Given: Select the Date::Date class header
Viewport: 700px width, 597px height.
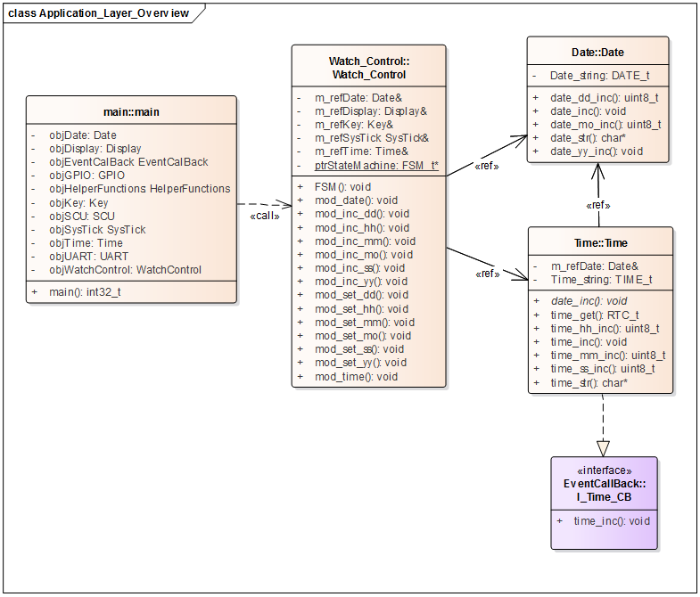Looking at the screenshot, I should point(597,53).
